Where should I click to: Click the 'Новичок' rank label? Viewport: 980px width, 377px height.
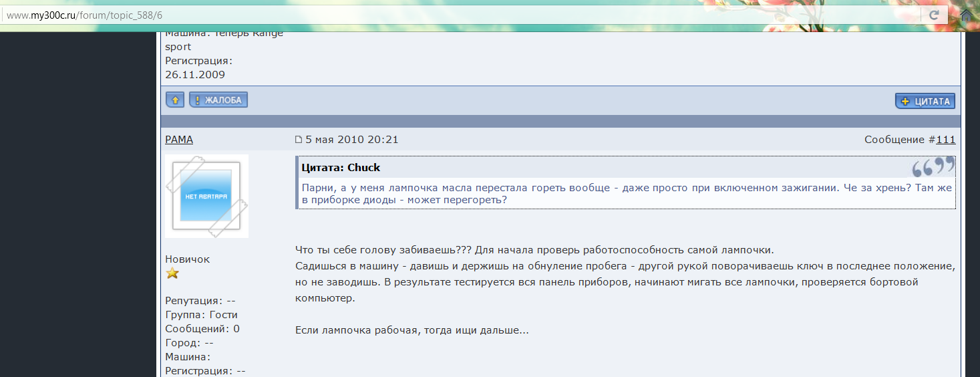(x=188, y=259)
